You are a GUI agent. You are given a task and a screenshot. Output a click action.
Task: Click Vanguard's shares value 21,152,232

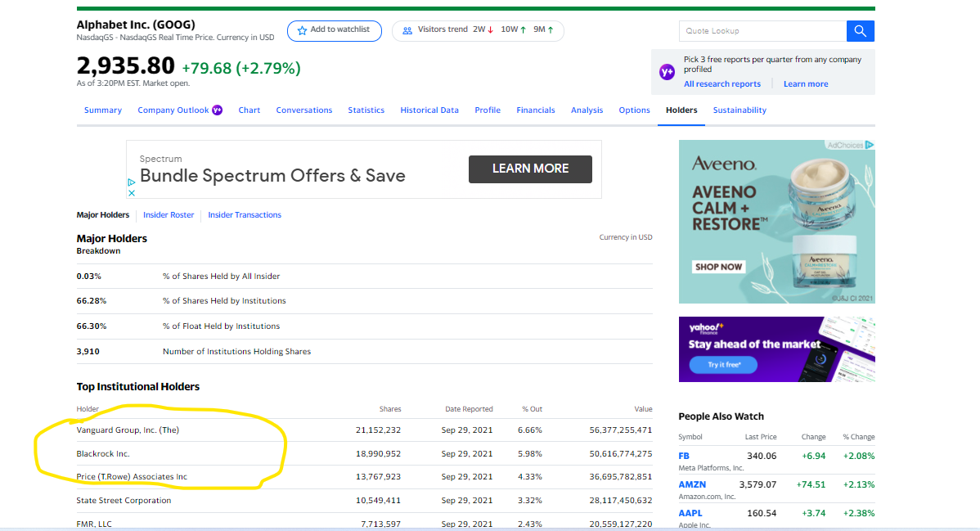(x=378, y=430)
